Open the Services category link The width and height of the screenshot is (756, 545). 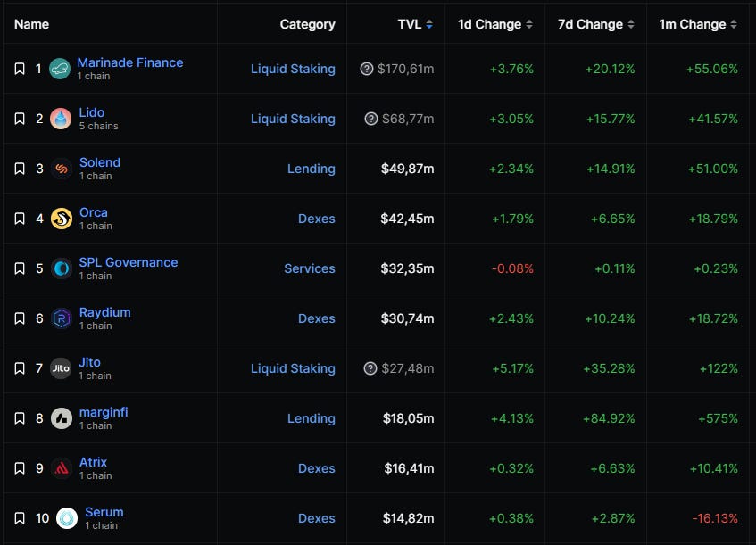click(310, 268)
